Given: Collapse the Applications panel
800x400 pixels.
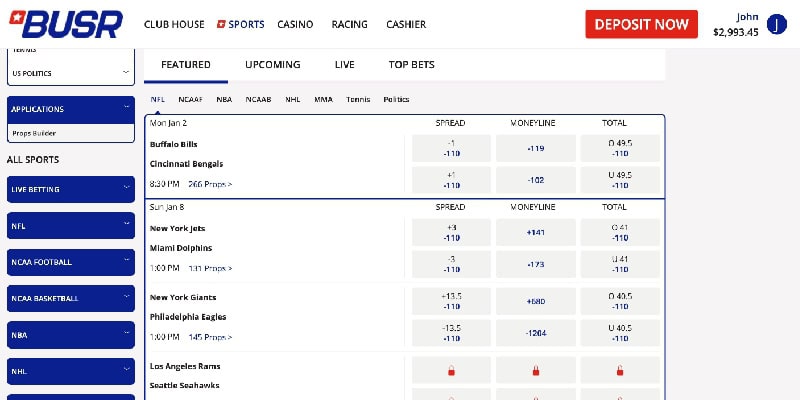Looking at the screenshot, I should pos(71,109).
